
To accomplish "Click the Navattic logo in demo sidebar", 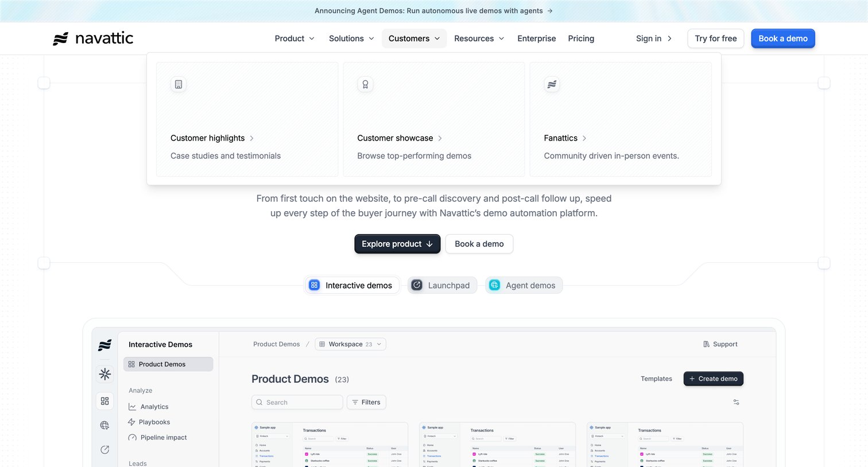I will pyautogui.click(x=104, y=345).
